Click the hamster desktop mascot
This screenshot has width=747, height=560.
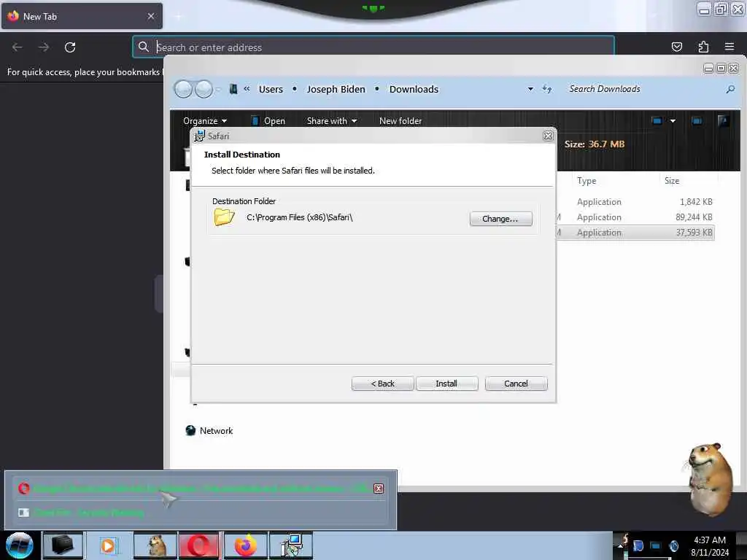coord(710,479)
